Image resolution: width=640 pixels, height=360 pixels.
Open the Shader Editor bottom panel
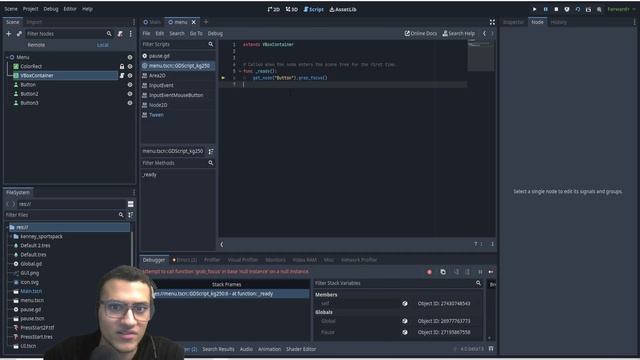tap(301, 349)
